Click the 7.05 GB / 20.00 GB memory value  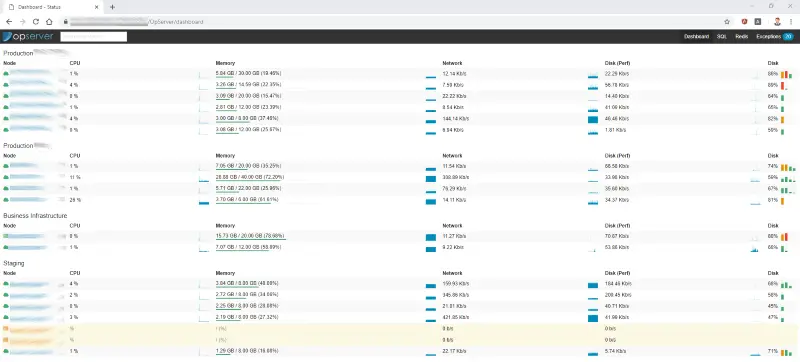(248, 166)
